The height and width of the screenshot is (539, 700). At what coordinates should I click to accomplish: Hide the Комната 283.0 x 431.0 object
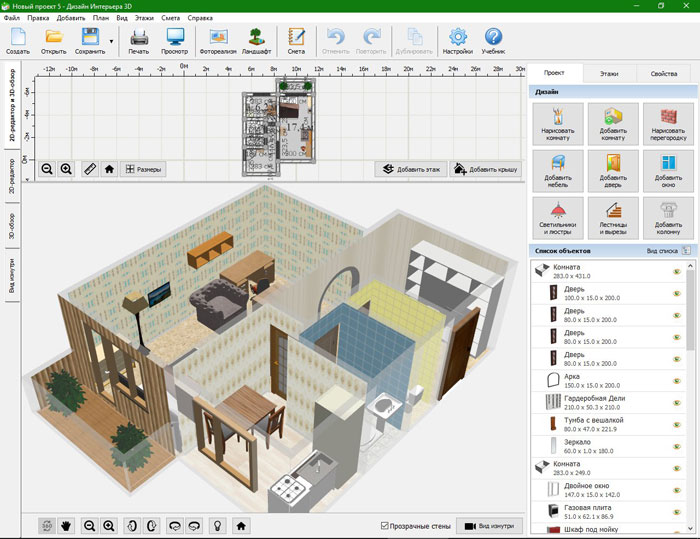677,272
